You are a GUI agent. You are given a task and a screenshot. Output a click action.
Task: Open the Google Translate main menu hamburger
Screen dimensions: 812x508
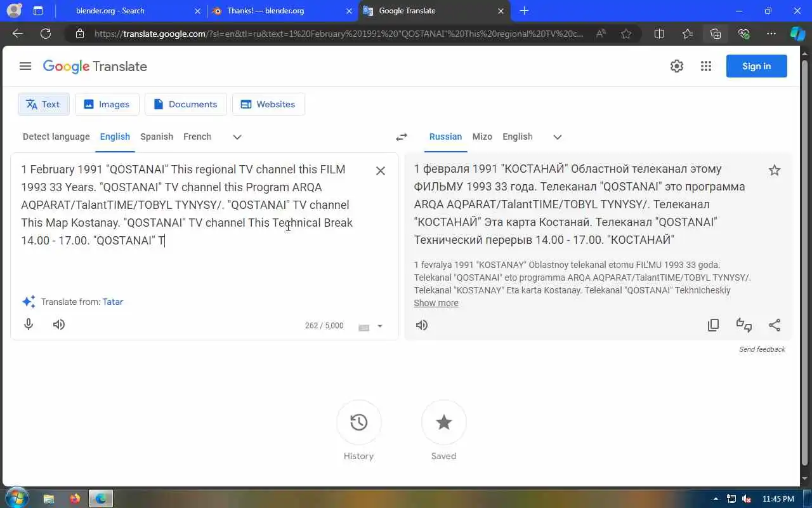(25, 66)
